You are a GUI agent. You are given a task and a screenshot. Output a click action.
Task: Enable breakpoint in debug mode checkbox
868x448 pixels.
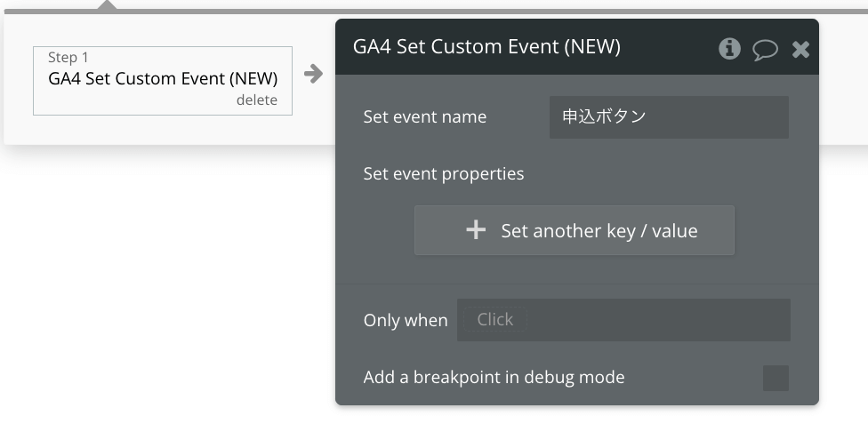point(776,379)
